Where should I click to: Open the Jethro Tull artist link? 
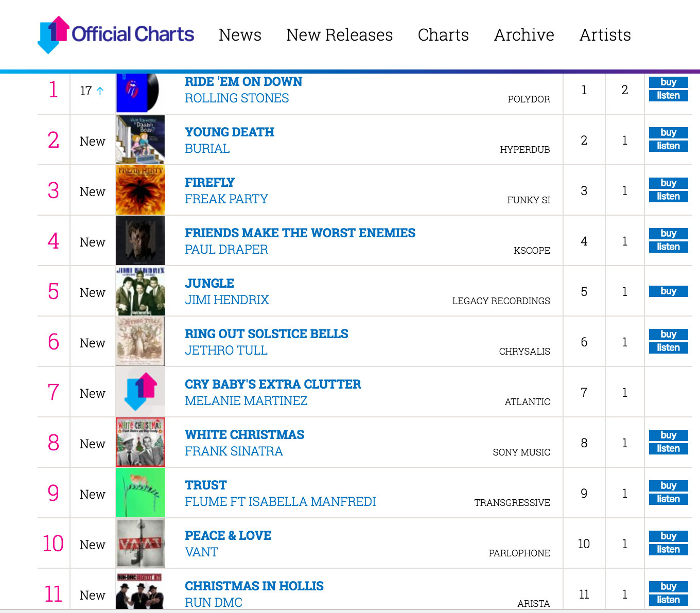(x=226, y=351)
